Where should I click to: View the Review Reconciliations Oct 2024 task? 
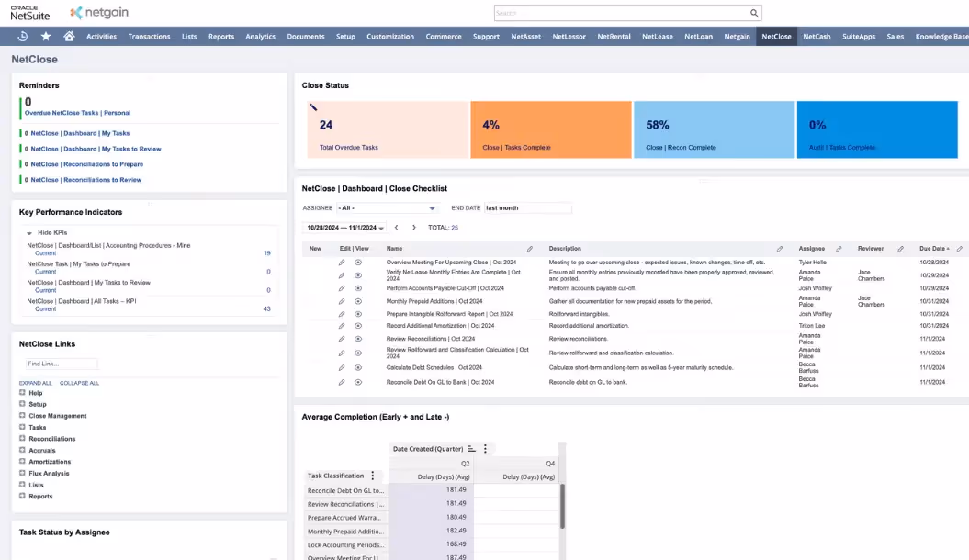pyautogui.click(x=358, y=339)
